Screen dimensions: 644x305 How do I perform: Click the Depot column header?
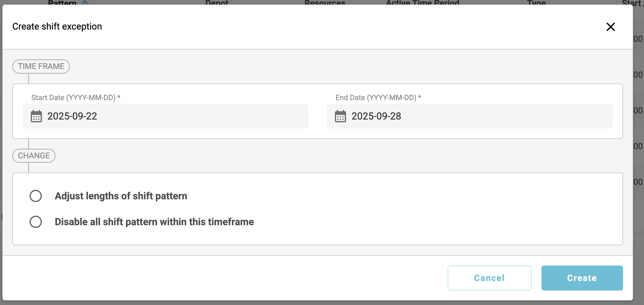(x=217, y=2)
